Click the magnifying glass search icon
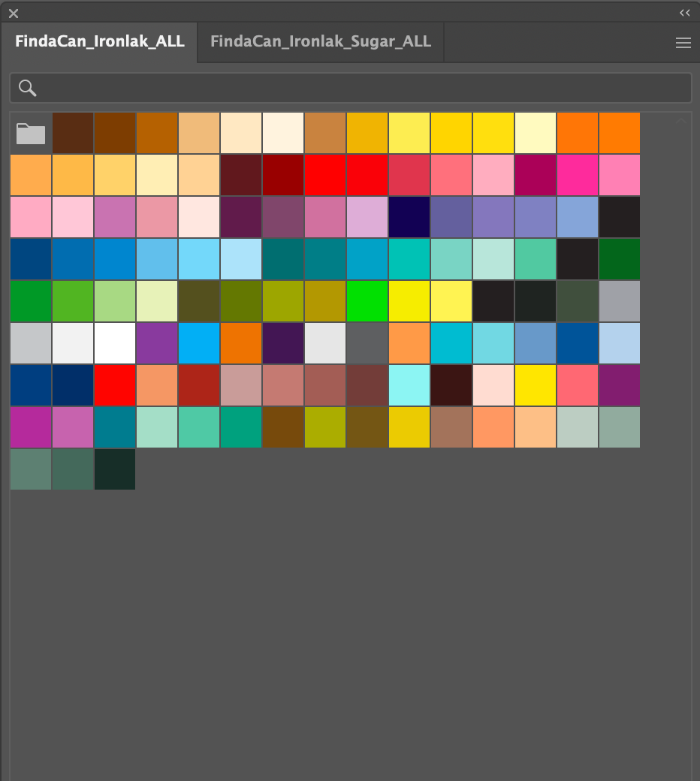Screen dimensions: 700x781 pos(28,88)
